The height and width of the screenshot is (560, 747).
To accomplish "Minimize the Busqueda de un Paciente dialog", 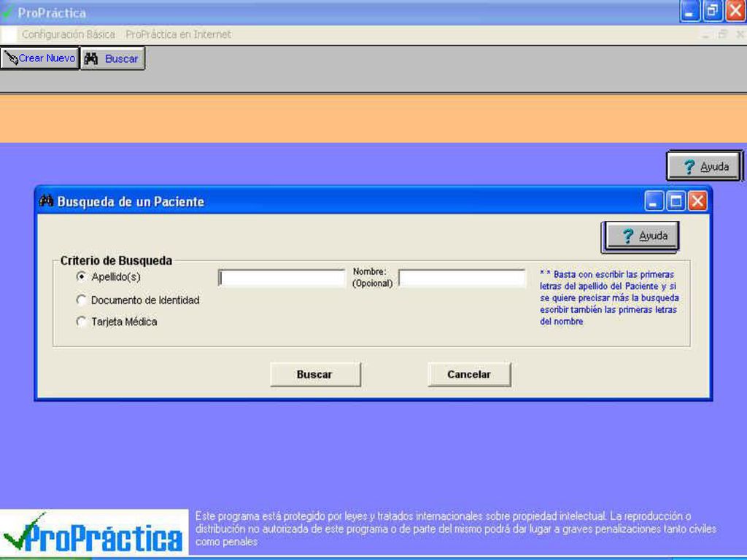I will tap(654, 201).
